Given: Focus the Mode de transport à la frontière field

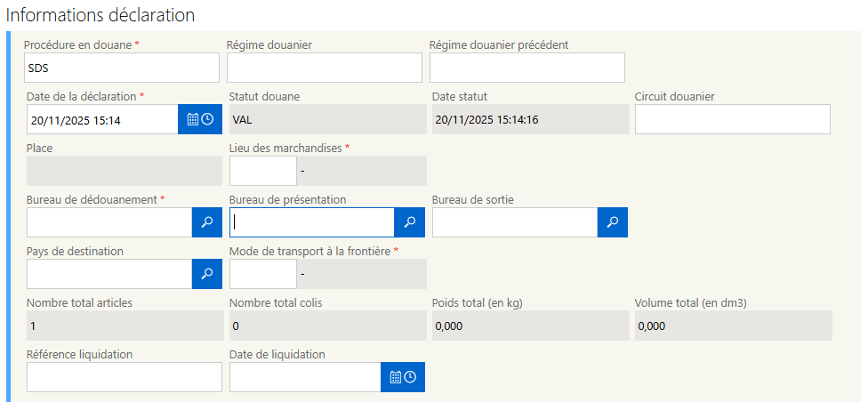Looking at the screenshot, I should click(262, 274).
